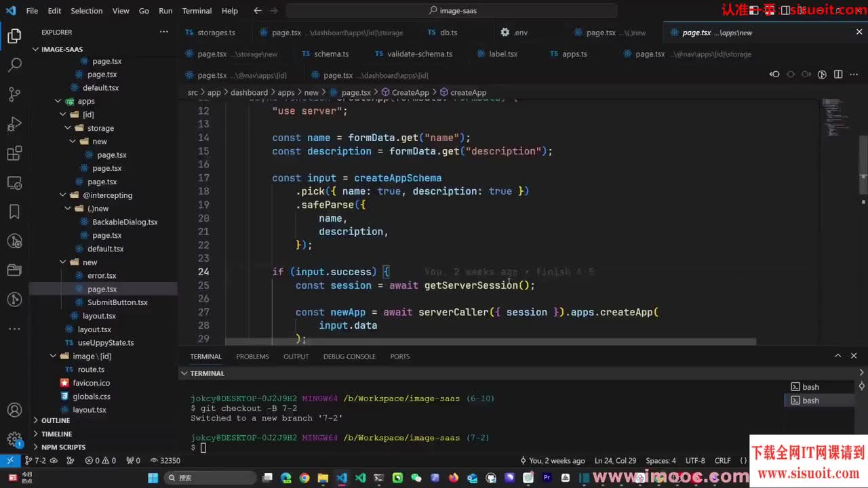Maximize the terminal panel size
Viewport: 868px width, 488px height.
pos(837,356)
